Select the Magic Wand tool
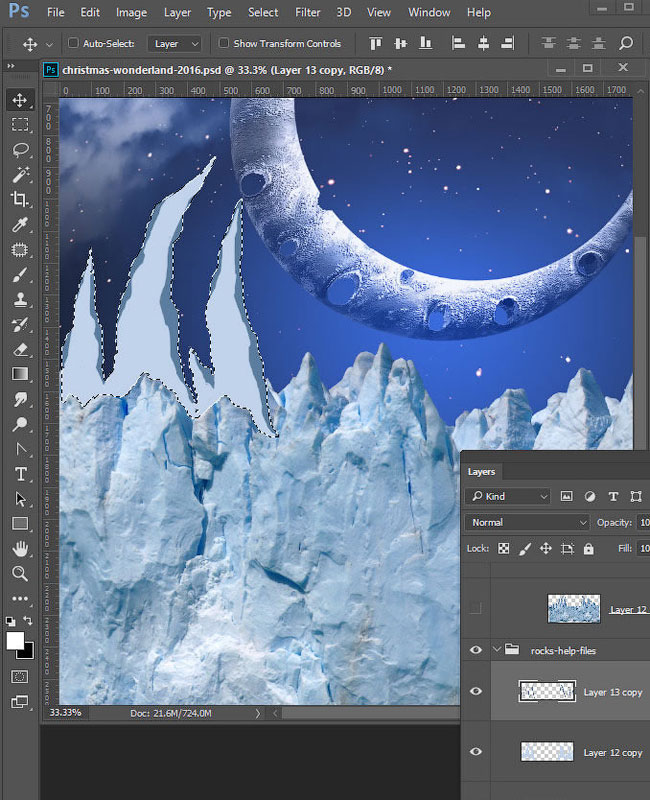Screen dimensions: 650x800 click(20, 174)
